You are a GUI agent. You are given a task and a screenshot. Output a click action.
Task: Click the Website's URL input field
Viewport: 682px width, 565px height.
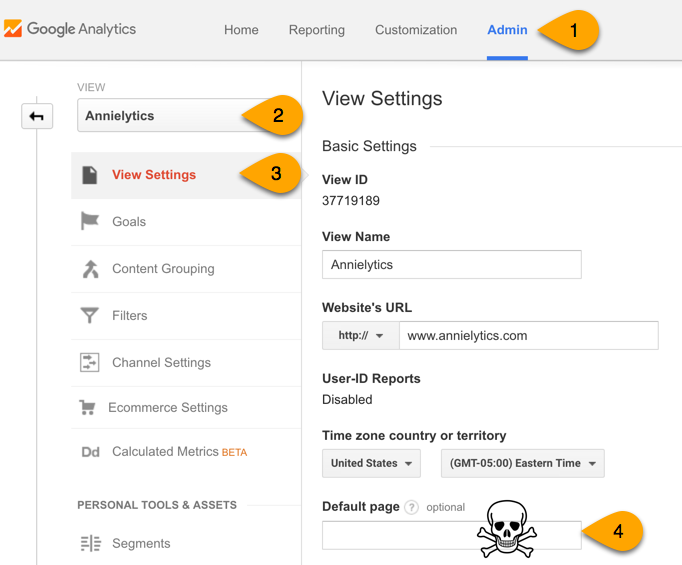[528, 335]
